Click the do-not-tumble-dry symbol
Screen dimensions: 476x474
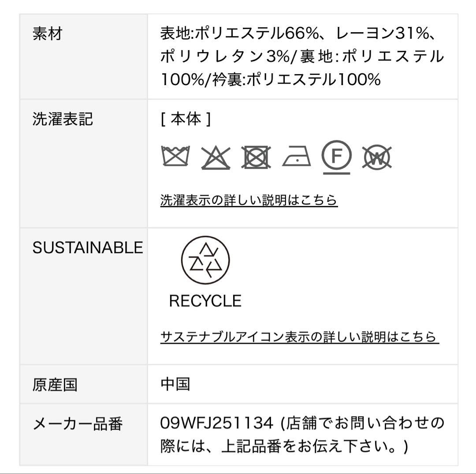pos(256,157)
